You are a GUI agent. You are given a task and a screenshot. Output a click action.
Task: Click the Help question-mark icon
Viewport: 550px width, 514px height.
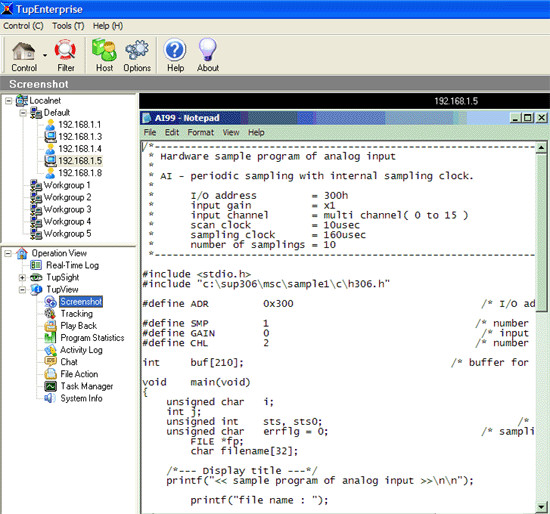click(x=175, y=50)
